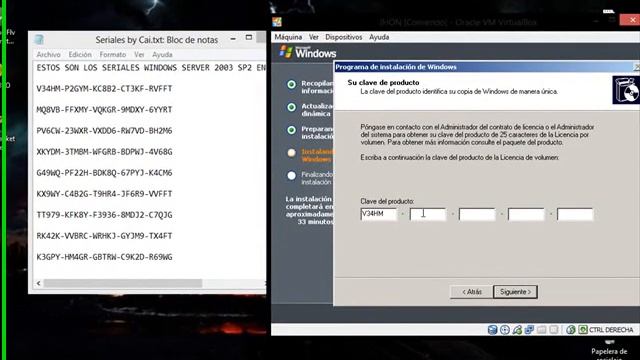Image resolution: width=640 pixels, height=360 pixels.
Task: Click the Papelera de reciclaje desktop icon
Action: tap(609, 350)
